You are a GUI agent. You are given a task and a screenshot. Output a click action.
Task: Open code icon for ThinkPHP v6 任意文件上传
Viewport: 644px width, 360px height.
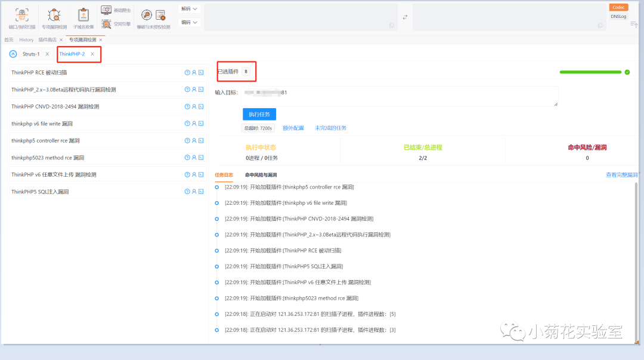point(201,174)
